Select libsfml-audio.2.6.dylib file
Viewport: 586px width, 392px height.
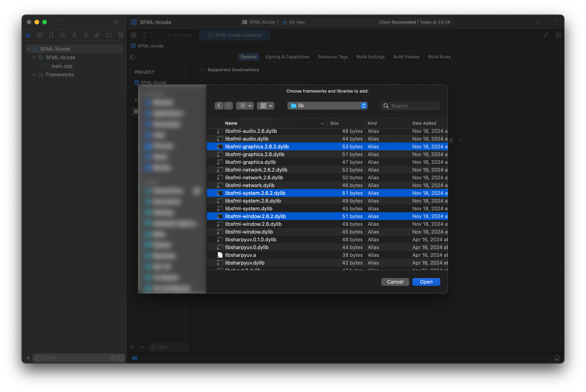tap(327, 131)
